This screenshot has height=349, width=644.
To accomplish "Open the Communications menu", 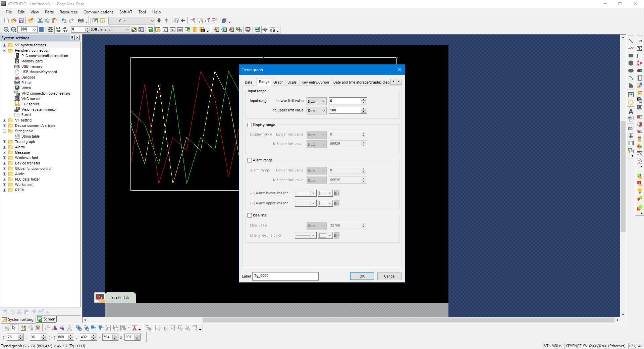I will click(98, 12).
